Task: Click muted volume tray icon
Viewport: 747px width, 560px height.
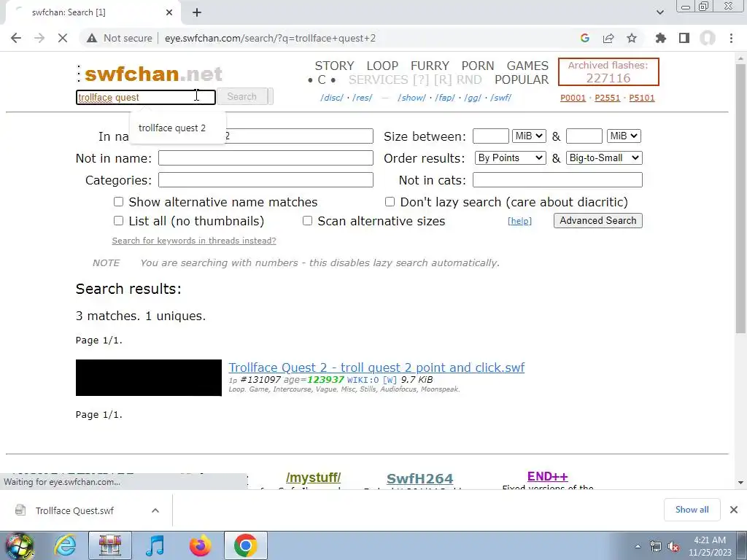Action: pyautogui.click(x=673, y=547)
